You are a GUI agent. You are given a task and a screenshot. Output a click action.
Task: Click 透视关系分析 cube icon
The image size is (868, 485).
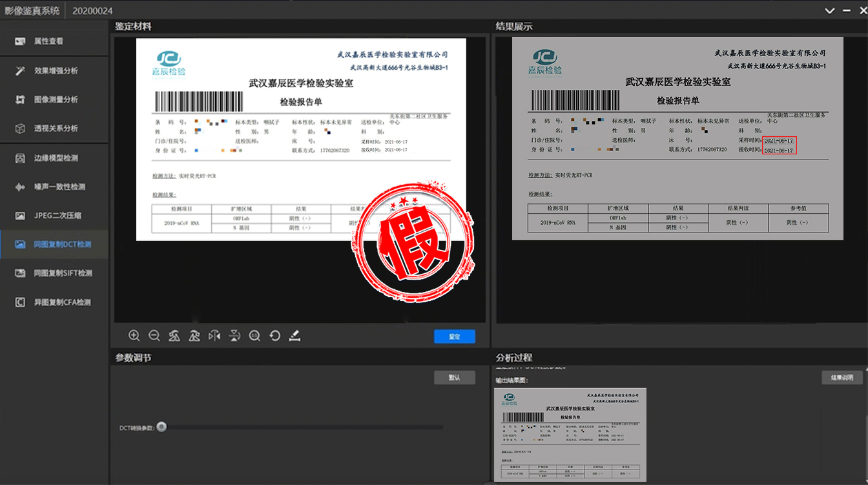(20, 129)
